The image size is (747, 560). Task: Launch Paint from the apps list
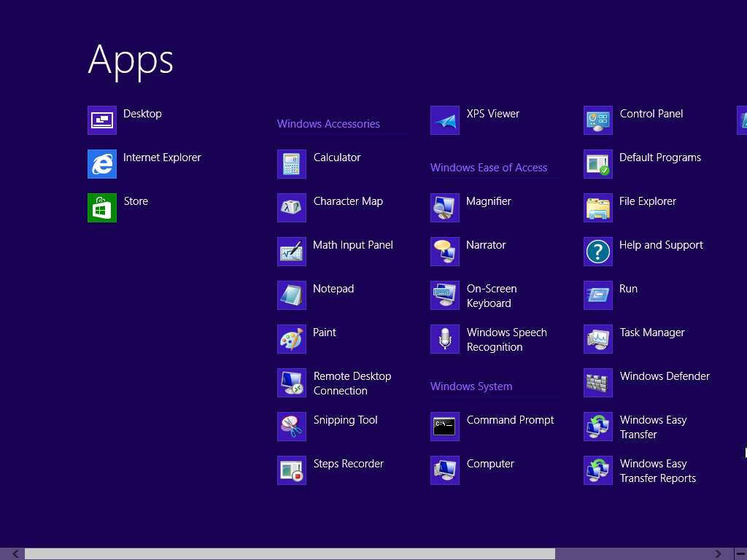(x=292, y=339)
